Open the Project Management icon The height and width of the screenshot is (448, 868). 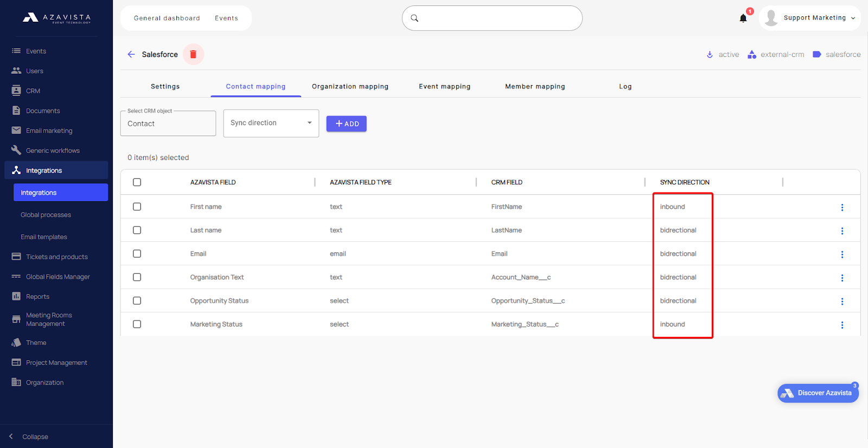[x=16, y=362]
